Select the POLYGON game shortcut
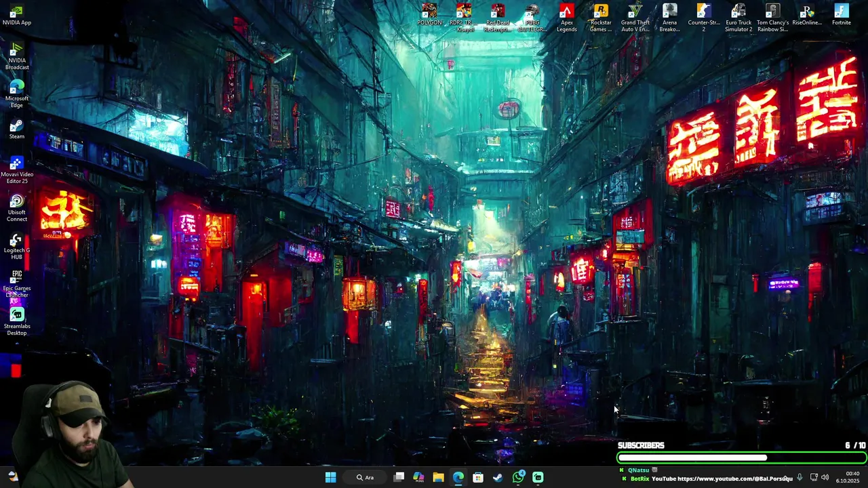Viewport: 868px width, 488px height. click(x=429, y=16)
